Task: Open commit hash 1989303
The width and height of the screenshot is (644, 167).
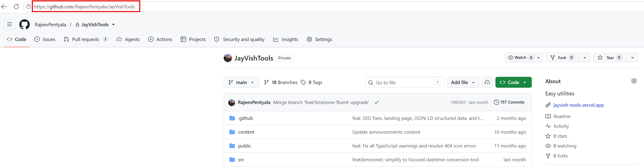Action: point(458,102)
